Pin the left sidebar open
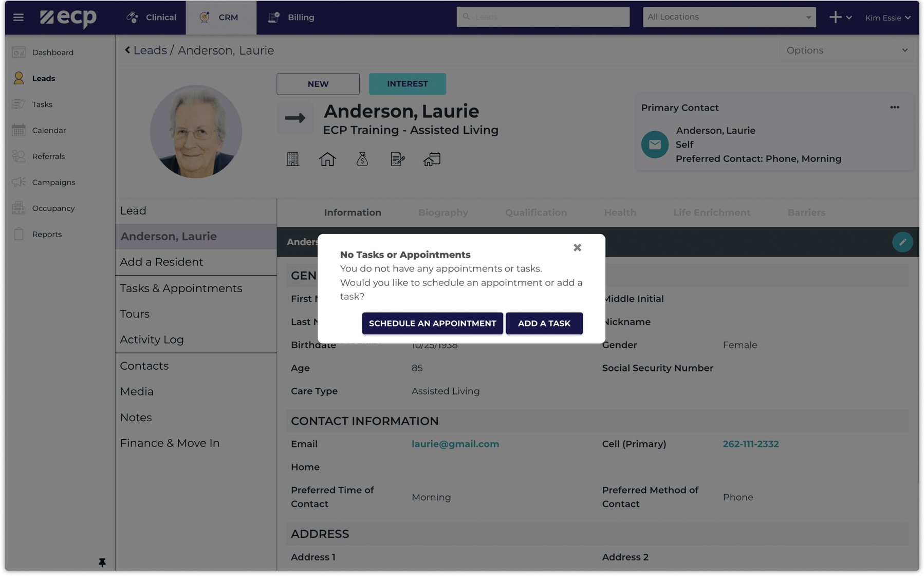Image resolution: width=924 pixels, height=577 pixels. tap(102, 563)
